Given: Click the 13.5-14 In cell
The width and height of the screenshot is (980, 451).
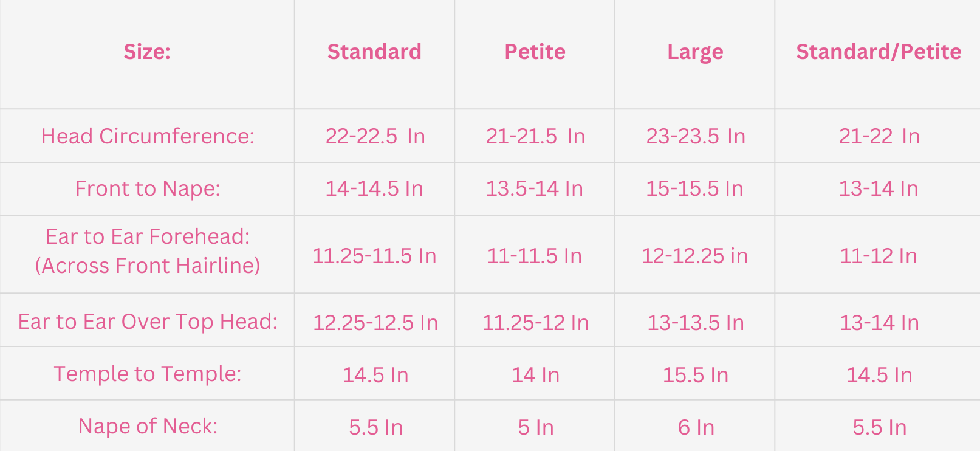Looking at the screenshot, I should point(534,188).
